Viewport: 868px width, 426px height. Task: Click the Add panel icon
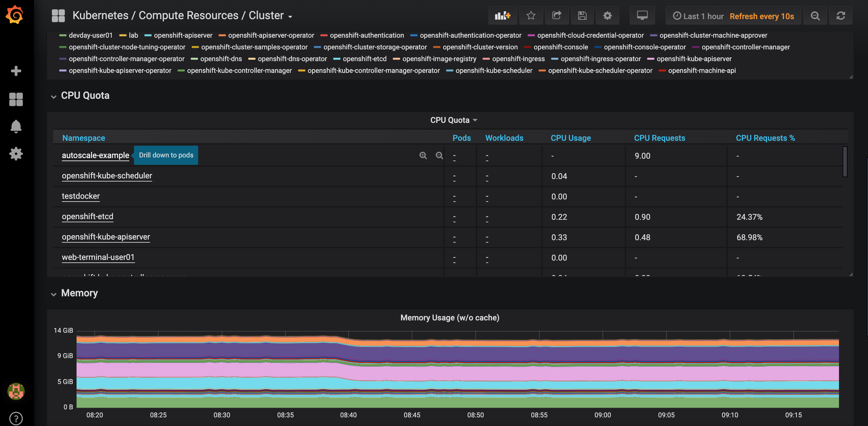point(503,15)
